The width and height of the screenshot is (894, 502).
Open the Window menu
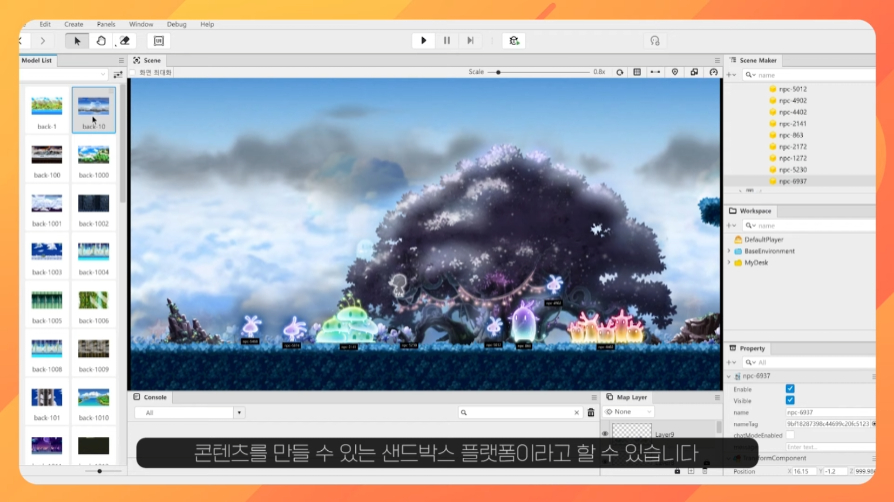141,25
